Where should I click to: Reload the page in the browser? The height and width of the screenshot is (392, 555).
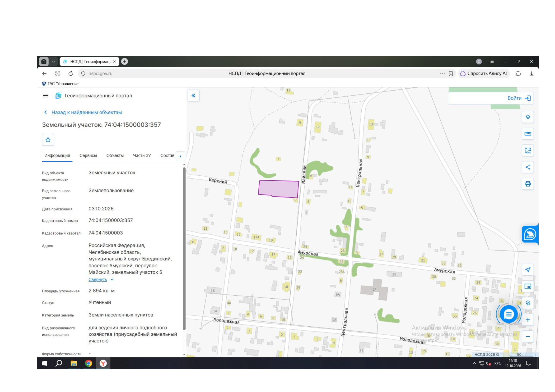[x=70, y=73]
